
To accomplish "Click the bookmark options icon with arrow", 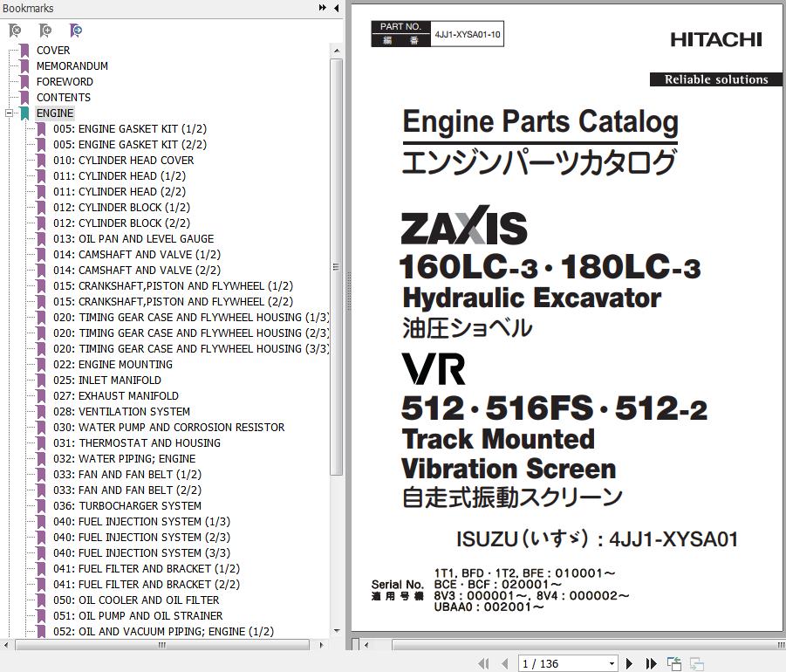I will 76,31.
